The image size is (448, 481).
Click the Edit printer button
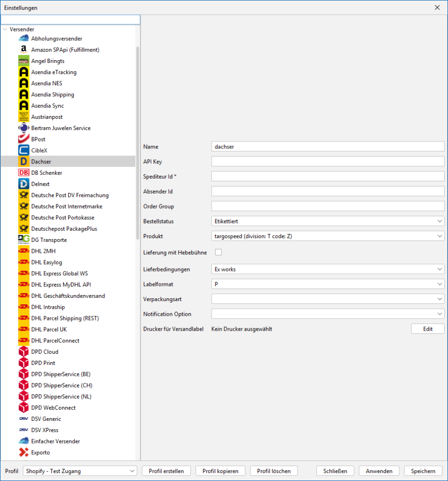(427, 329)
